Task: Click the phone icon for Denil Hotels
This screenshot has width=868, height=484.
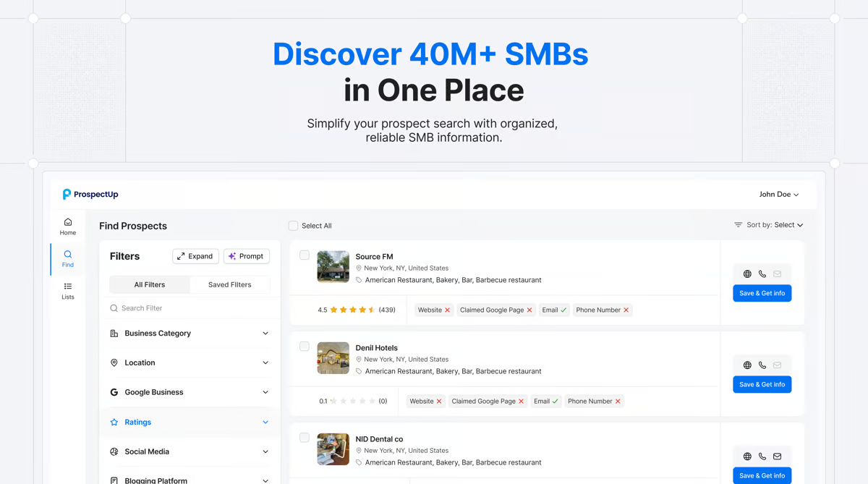Action: pyautogui.click(x=762, y=365)
